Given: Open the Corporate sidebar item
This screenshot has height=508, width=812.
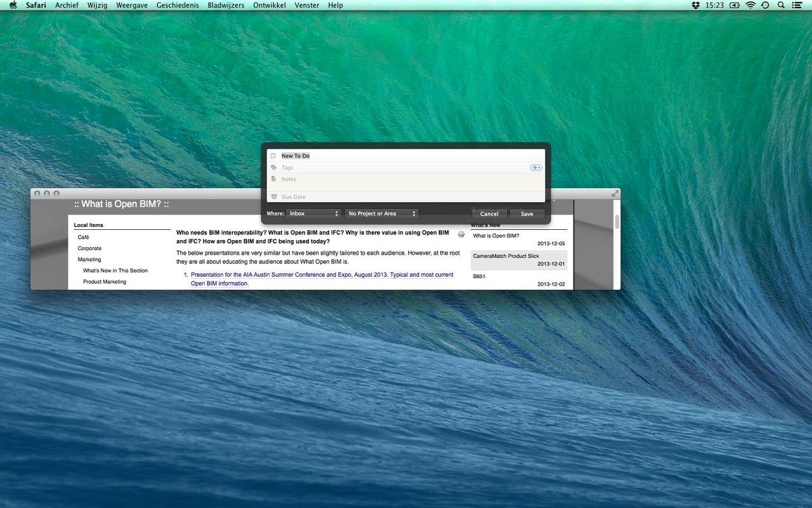Looking at the screenshot, I should pyautogui.click(x=89, y=248).
